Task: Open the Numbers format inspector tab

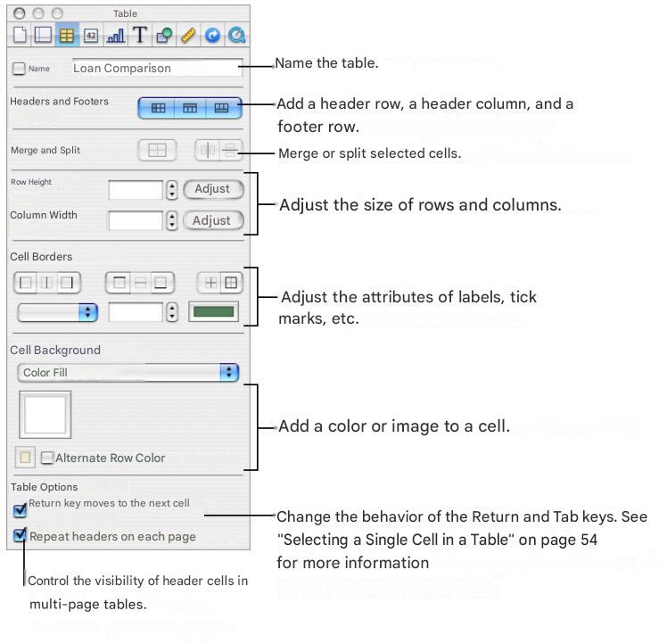Action: tap(91, 35)
